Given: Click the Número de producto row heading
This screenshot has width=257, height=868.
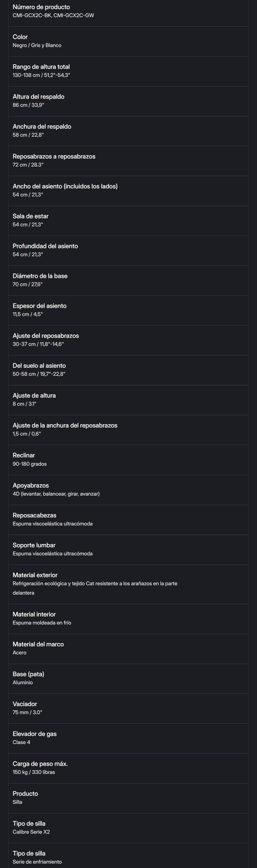Looking at the screenshot, I should click(x=41, y=7).
